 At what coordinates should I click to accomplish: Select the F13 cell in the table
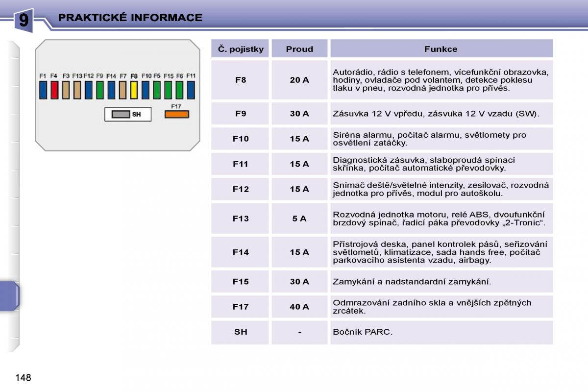[240, 219]
